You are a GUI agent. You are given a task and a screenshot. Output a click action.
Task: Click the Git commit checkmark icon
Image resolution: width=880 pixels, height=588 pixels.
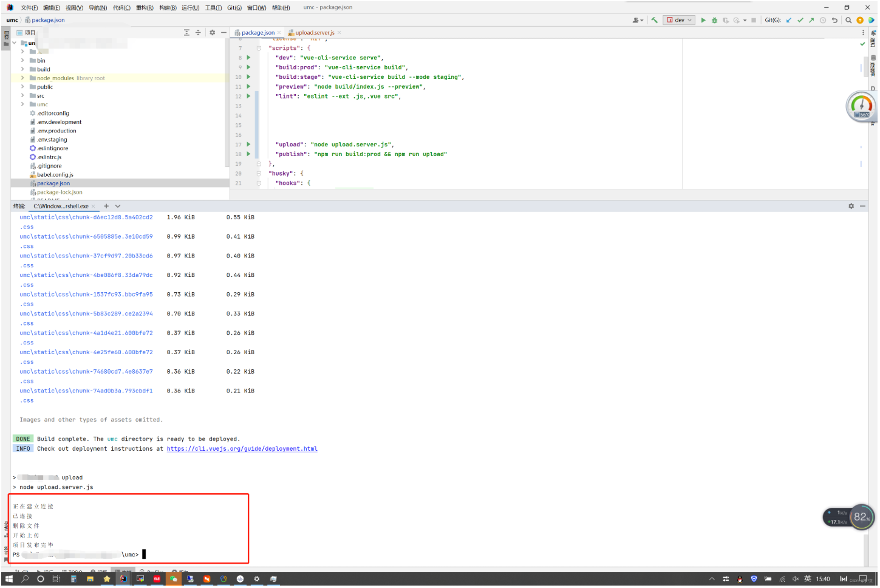(x=800, y=20)
